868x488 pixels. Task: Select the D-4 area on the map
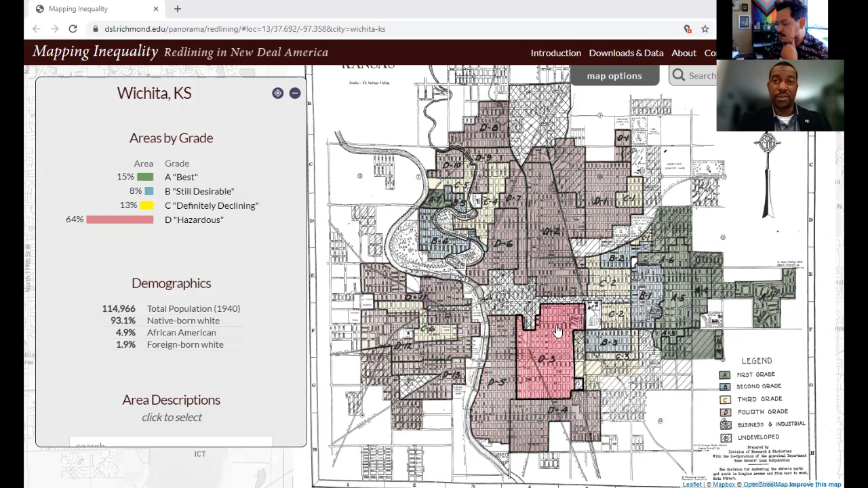(557, 410)
